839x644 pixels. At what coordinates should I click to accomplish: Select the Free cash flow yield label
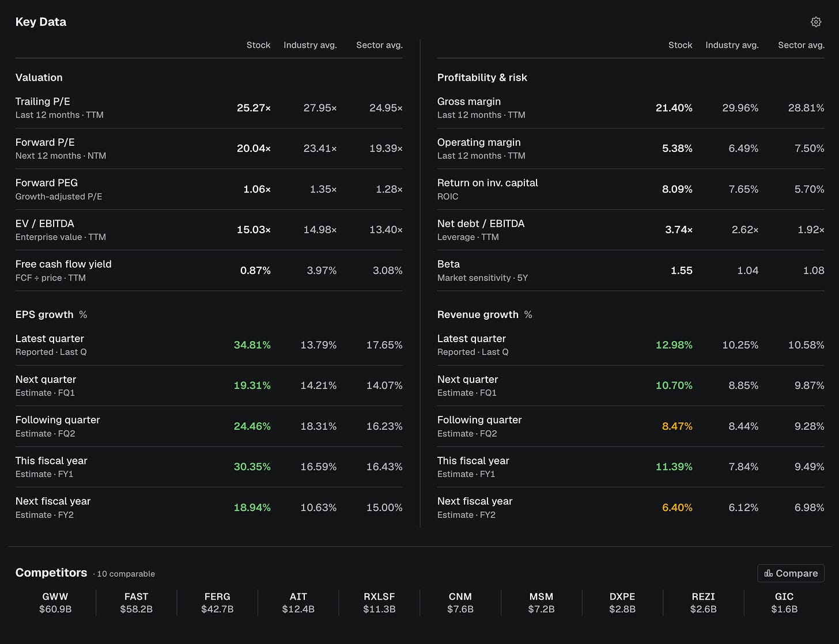point(63,264)
